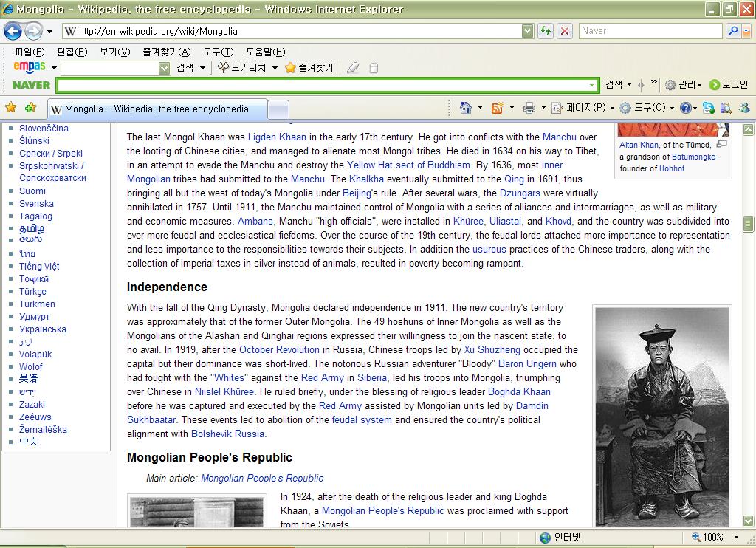Open Mongolian People's Republic main article link
Screen dimensions: 756x548
point(262,478)
